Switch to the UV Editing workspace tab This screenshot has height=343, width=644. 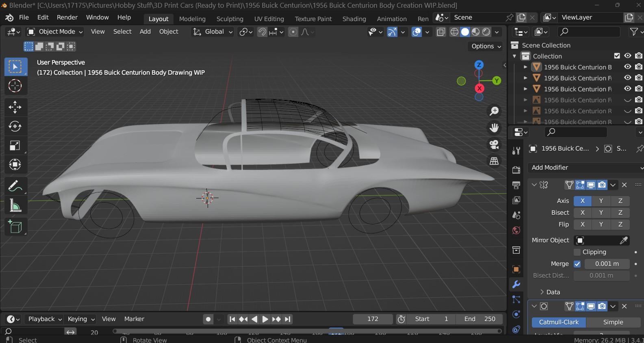269,19
